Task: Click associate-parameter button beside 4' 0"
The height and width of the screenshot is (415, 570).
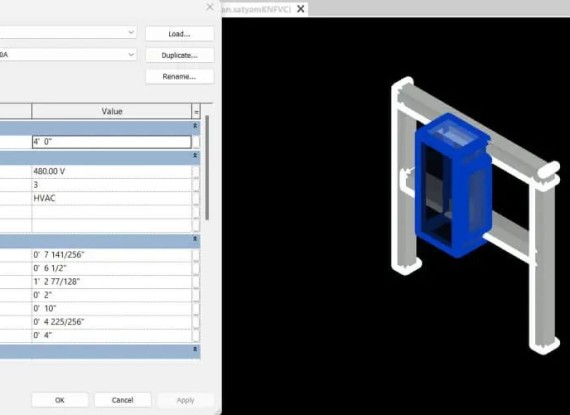Action: [x=196, y=142]
